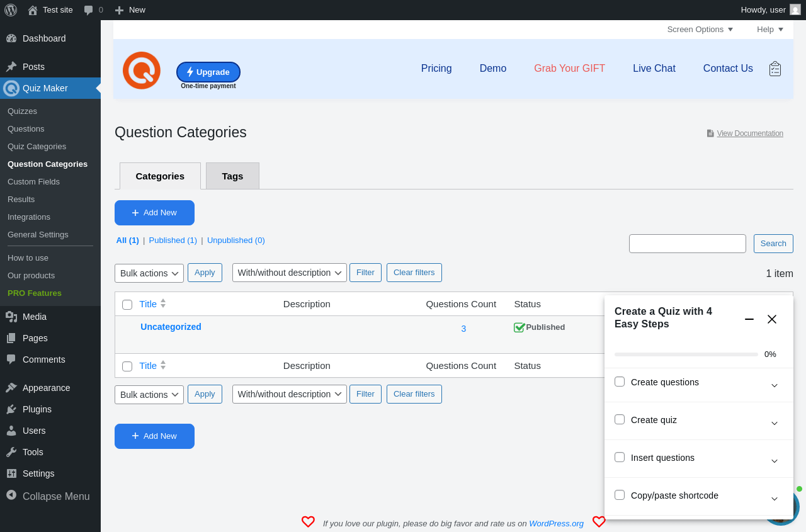Click the Search button
The height and width of the screenshot is (532, 806).
773,244
